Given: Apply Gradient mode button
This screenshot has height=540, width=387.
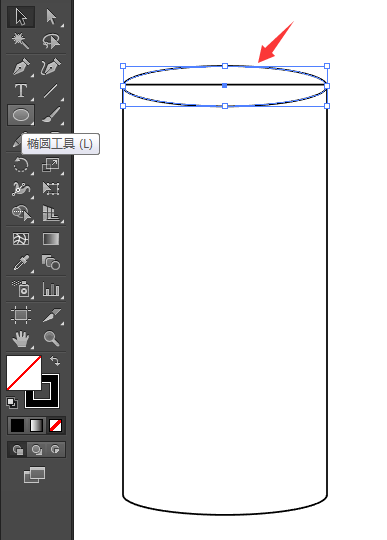Looking at the screenshot, I should 36,426.
